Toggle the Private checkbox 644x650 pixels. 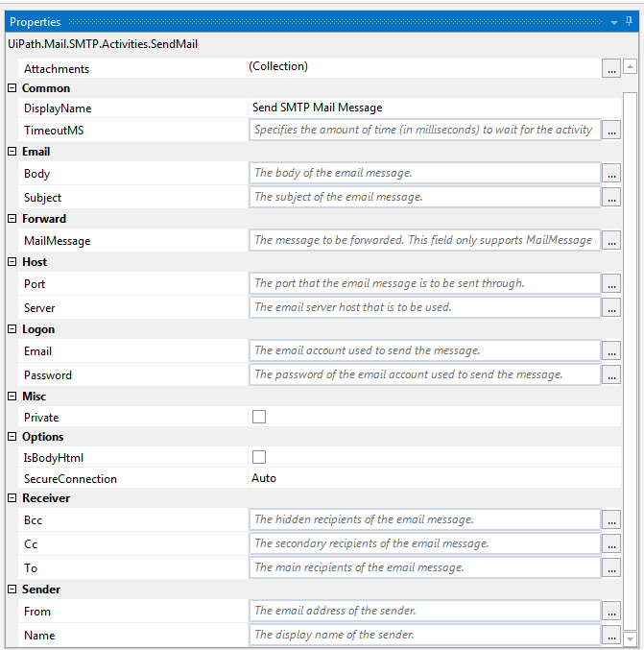tap(259, 417)
